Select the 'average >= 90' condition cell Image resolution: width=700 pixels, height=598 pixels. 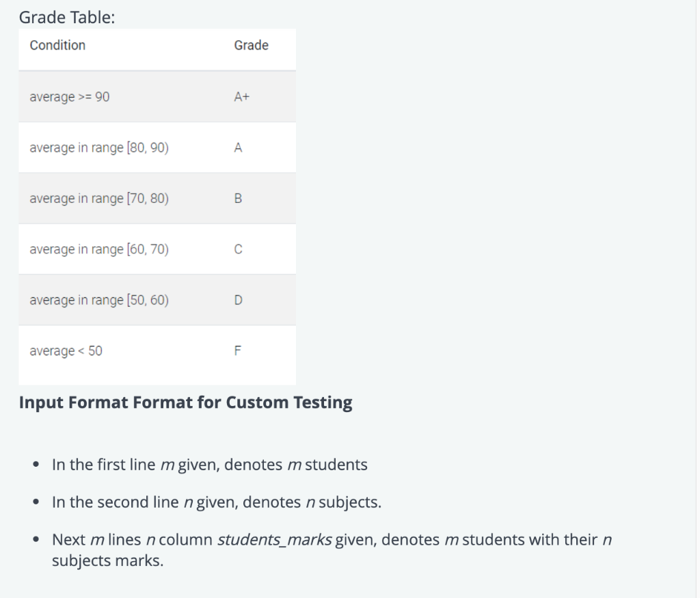70,97
